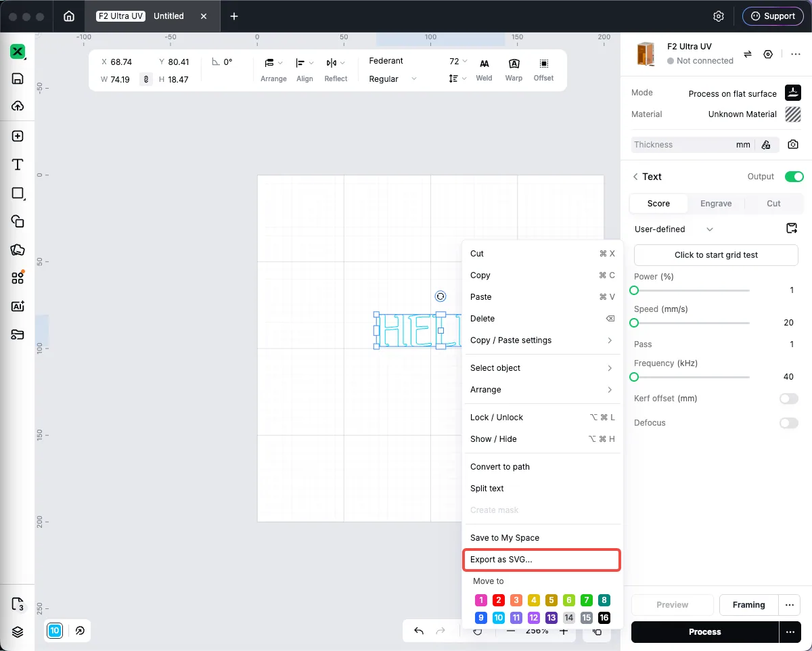Click the auto-measure thickness icon
The width and height of the screenshot is (812, 651).
[766, 144]
